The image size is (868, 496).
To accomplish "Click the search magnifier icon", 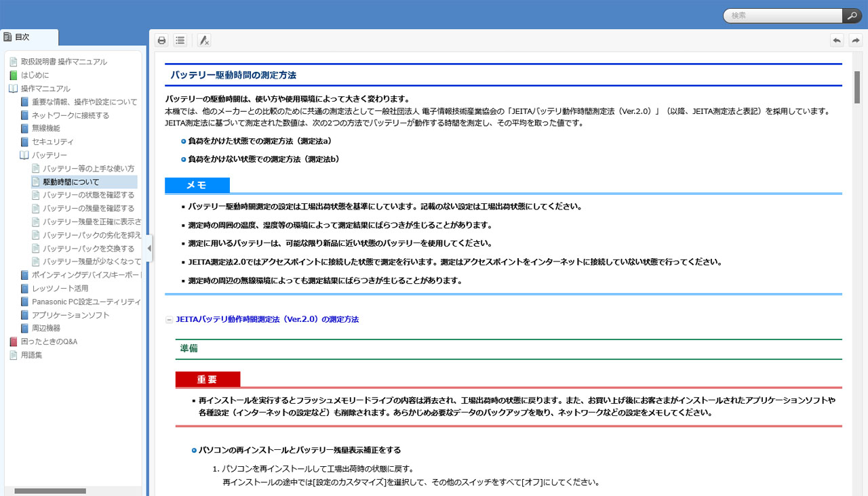I will pos(852,15).
